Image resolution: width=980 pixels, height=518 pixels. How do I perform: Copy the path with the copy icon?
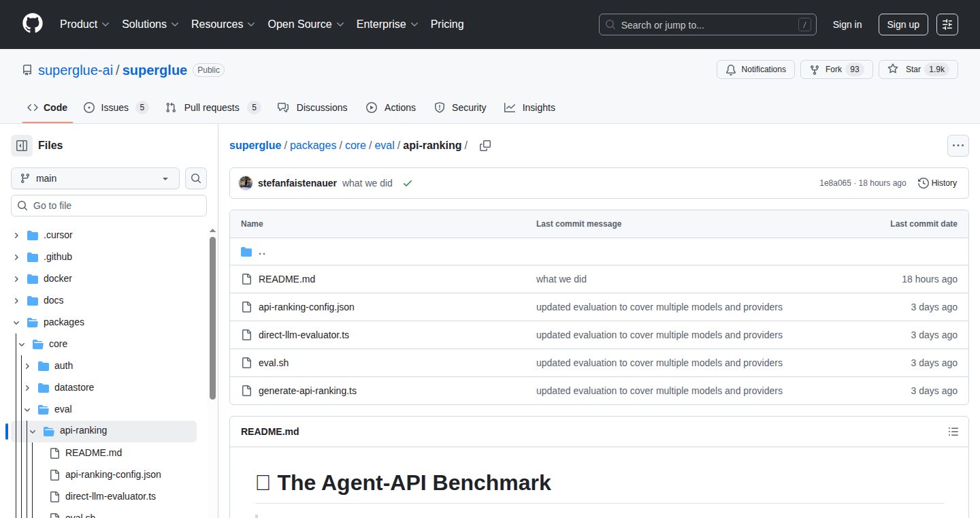click(x=485, y=146)
